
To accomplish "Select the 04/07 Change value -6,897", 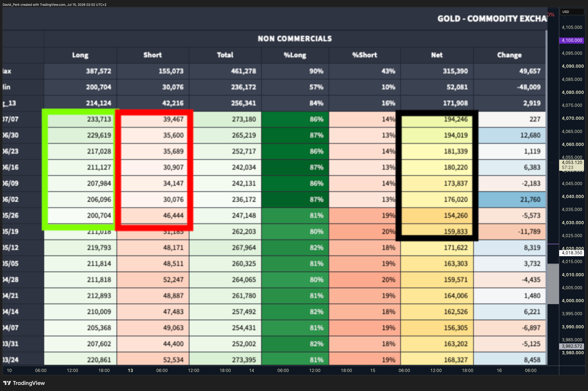I will coord(531,328).
